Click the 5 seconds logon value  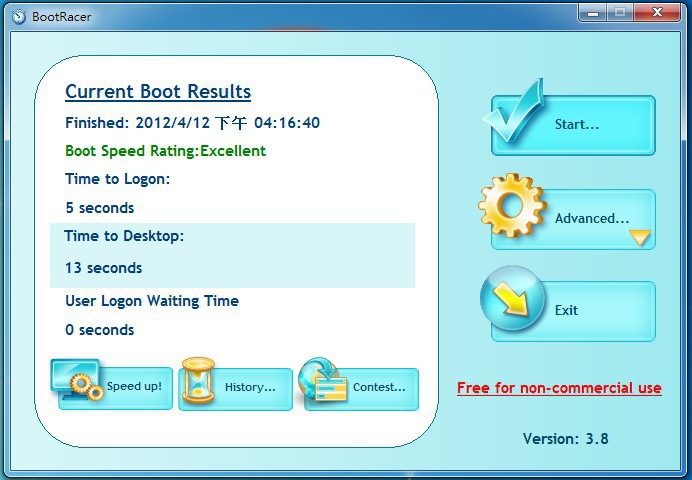coord(100,208)
